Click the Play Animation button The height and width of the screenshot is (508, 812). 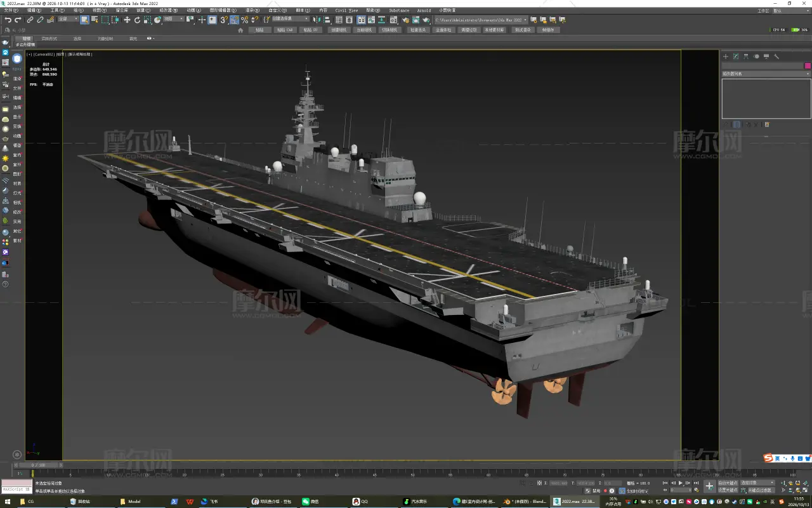(x=681, y=483)
